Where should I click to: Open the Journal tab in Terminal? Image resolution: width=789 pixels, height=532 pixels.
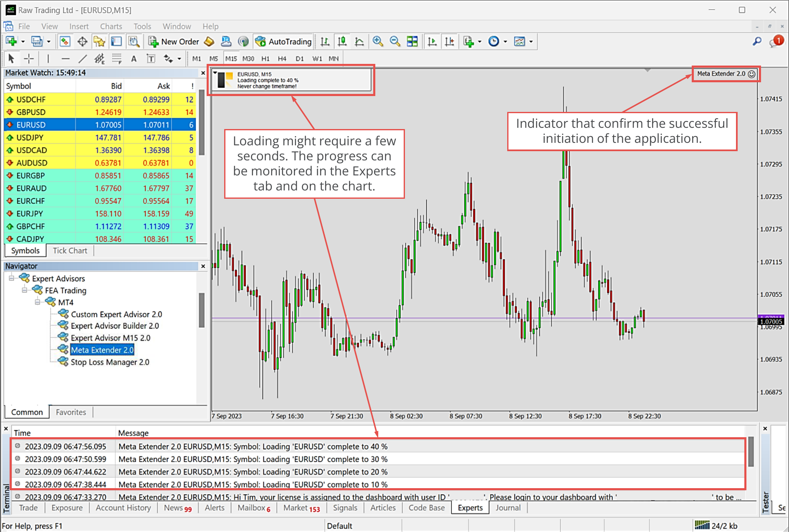coord(508,508)
